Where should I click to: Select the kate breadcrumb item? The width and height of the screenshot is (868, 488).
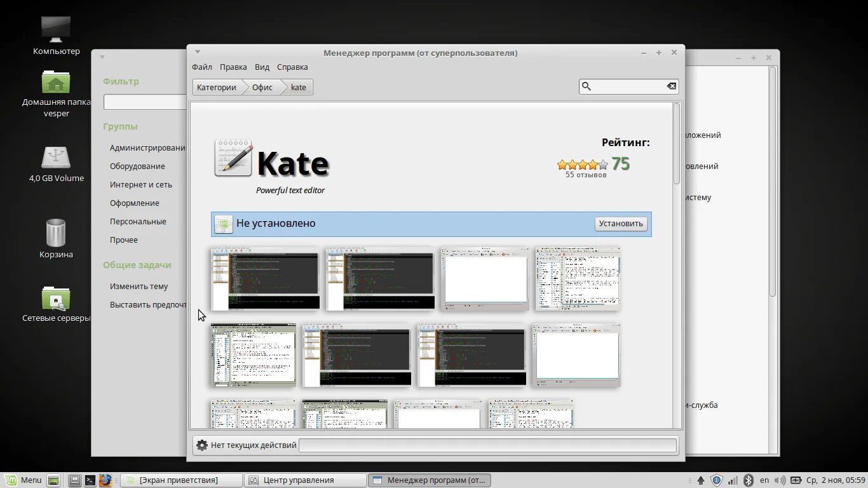tap(299, 87)
